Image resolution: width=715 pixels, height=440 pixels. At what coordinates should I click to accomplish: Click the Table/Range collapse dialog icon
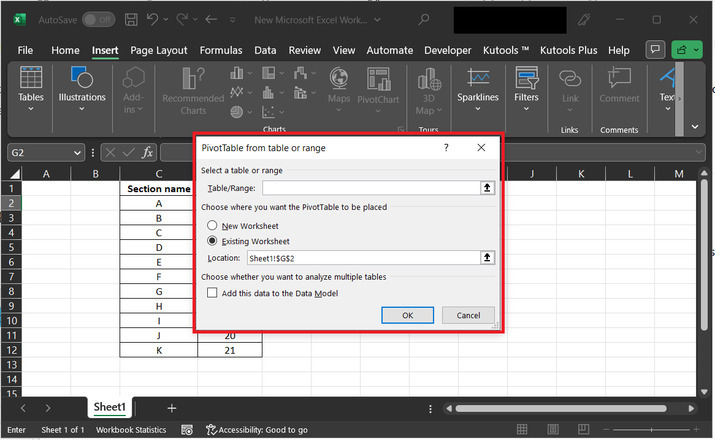[487, 188]
